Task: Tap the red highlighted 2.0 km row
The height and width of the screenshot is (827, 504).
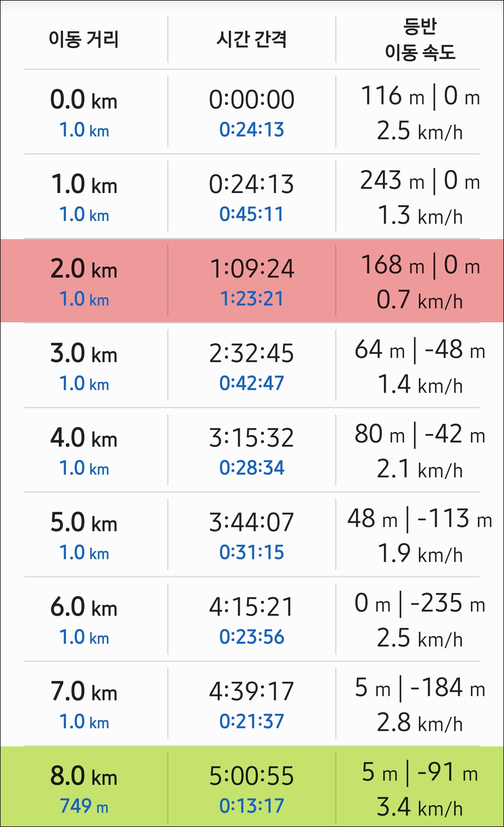Action: 252,281
